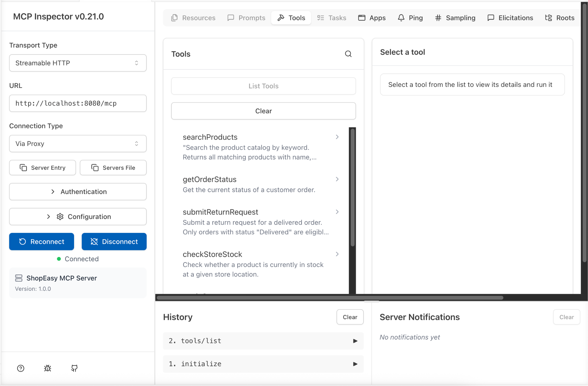
Task: Click the Disconnect button
Action: (x=114, y=241)
